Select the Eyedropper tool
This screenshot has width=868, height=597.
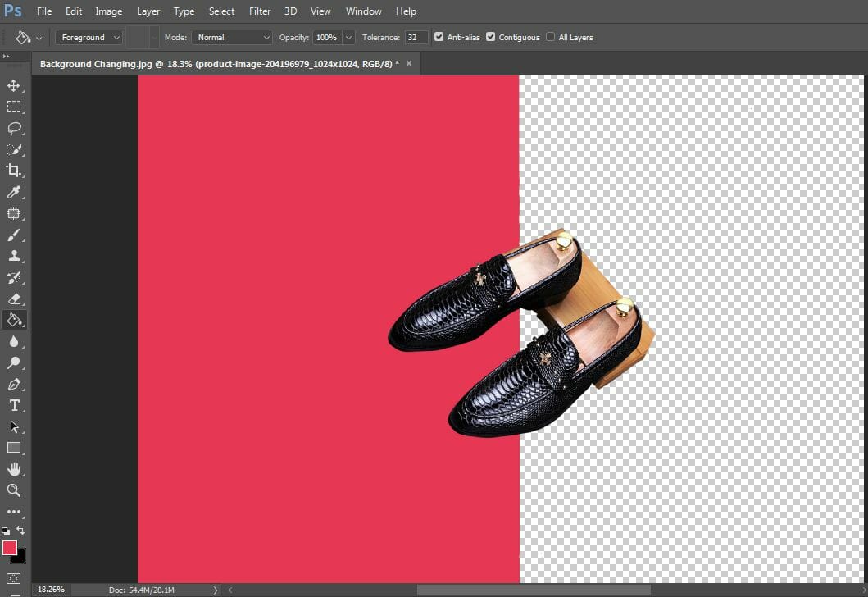click(x=13, y=192)
